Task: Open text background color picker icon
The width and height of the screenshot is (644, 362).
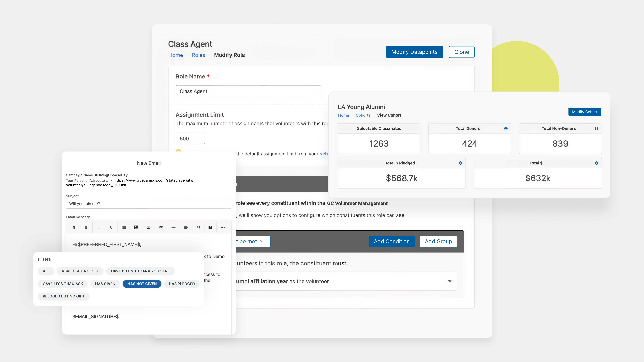Action: [210, 227]
